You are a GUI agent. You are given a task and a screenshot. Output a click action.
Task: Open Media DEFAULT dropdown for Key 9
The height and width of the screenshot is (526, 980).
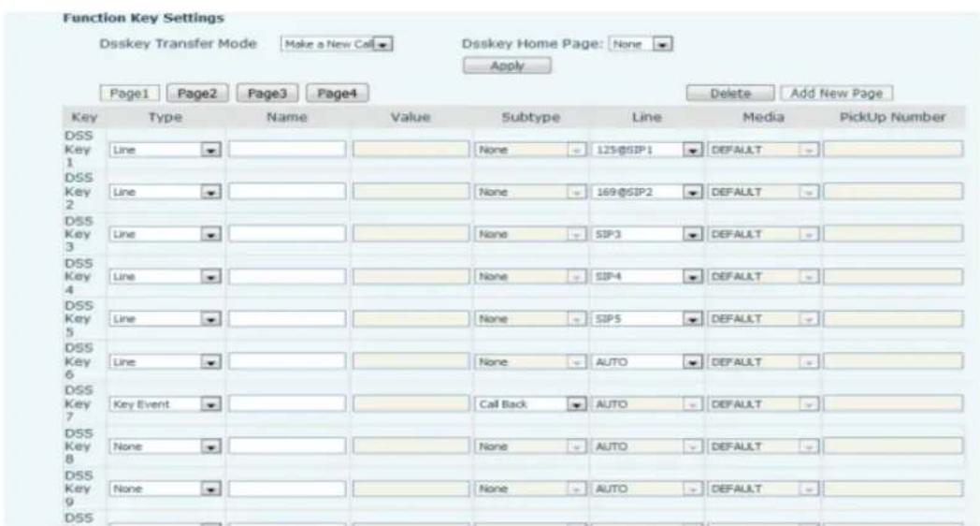pyautogui.click(x=763, y=489)
